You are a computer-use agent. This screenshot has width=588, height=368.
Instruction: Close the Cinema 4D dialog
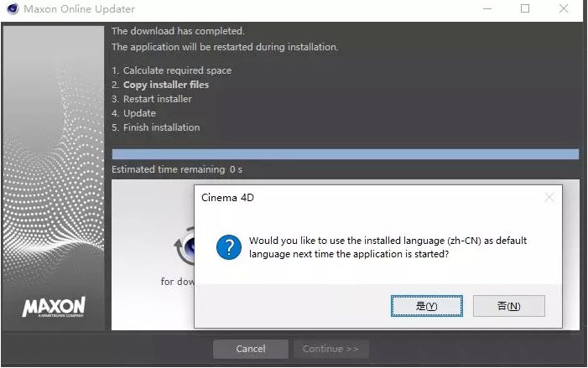(x=549, y=198)
